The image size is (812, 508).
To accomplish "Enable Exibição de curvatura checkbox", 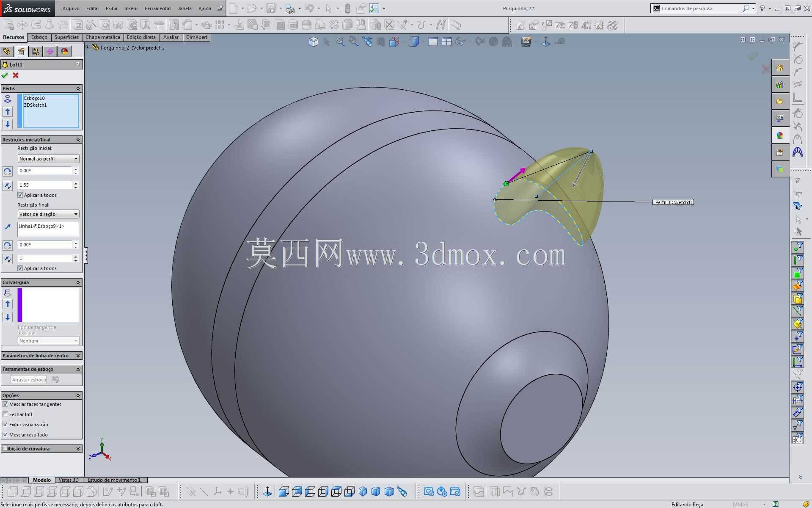I will pos(5,449).
